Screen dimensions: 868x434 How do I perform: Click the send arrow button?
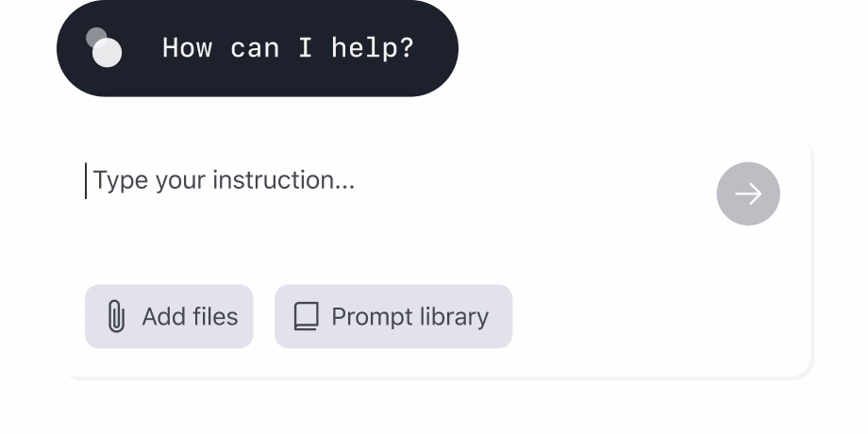(748, 194)
